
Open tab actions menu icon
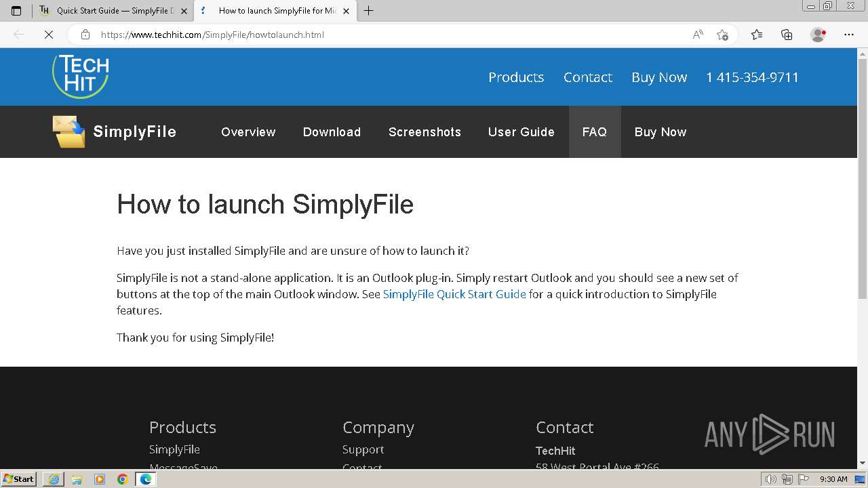click(16, 11)
